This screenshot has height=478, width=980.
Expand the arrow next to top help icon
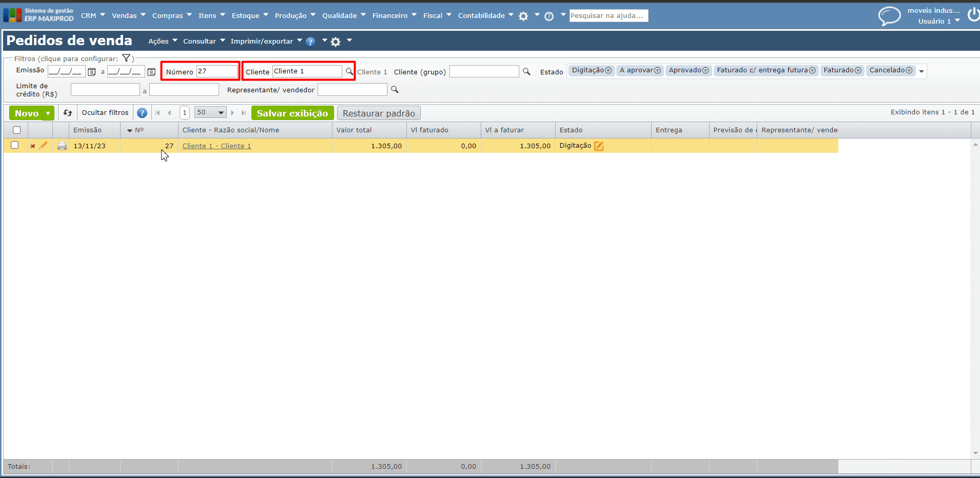(563, 15)
